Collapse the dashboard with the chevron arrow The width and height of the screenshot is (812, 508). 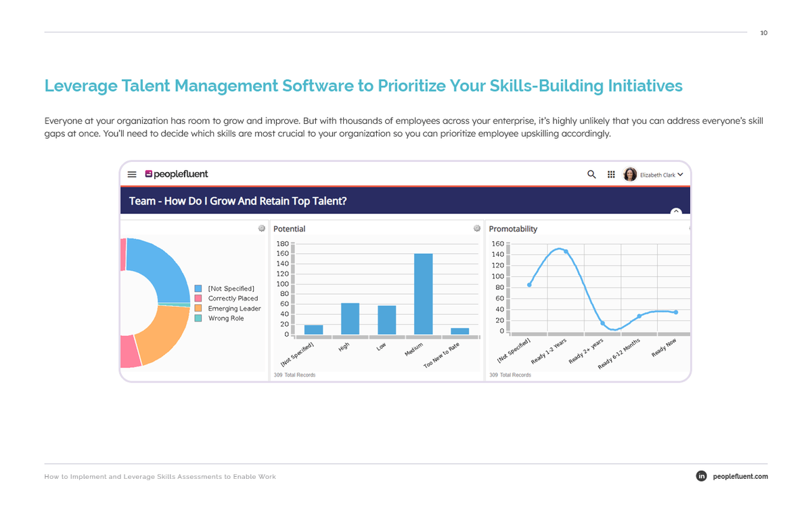pos(676,212)
